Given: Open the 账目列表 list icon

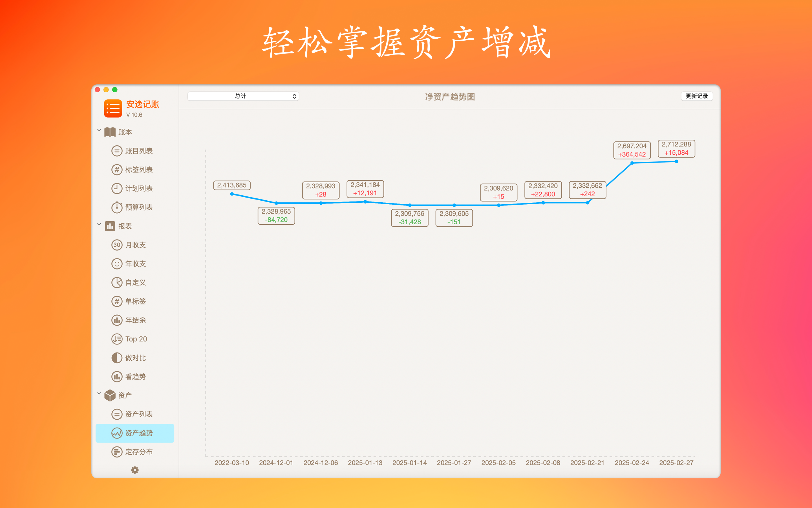Looking at the screenshot, I should [116, 151].
